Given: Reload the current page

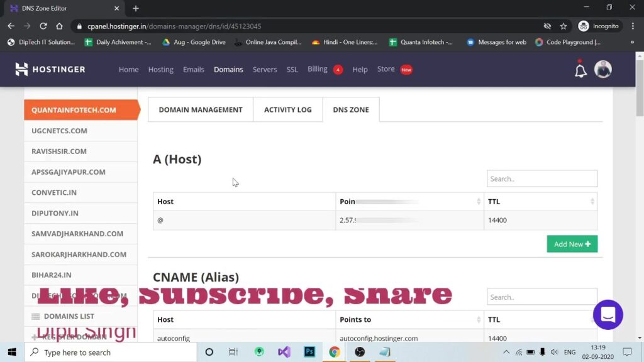Looking at the screenshot, I should point(43,26).
